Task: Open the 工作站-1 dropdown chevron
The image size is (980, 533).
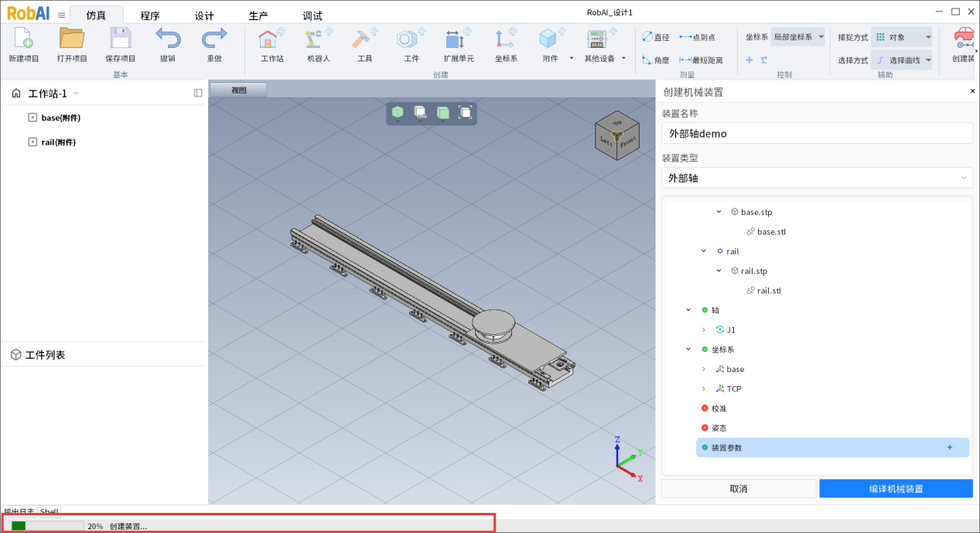Action: coord(76,94)
